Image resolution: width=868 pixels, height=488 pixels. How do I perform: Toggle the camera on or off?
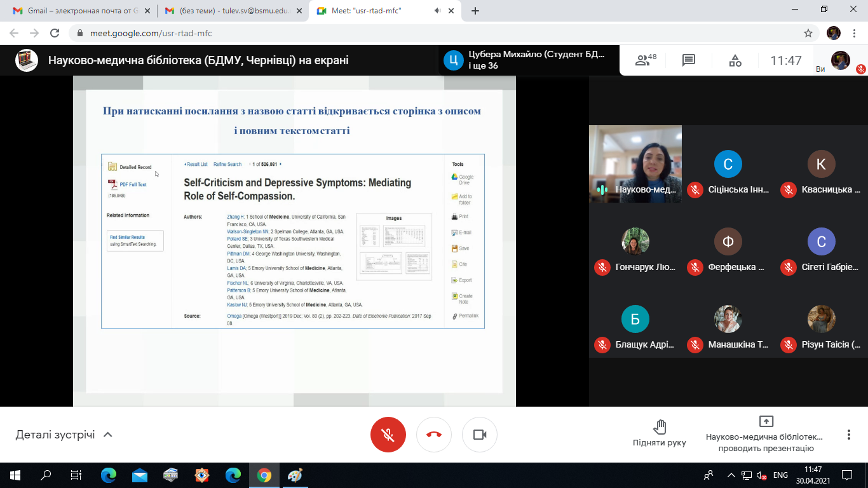coord(480,435)
